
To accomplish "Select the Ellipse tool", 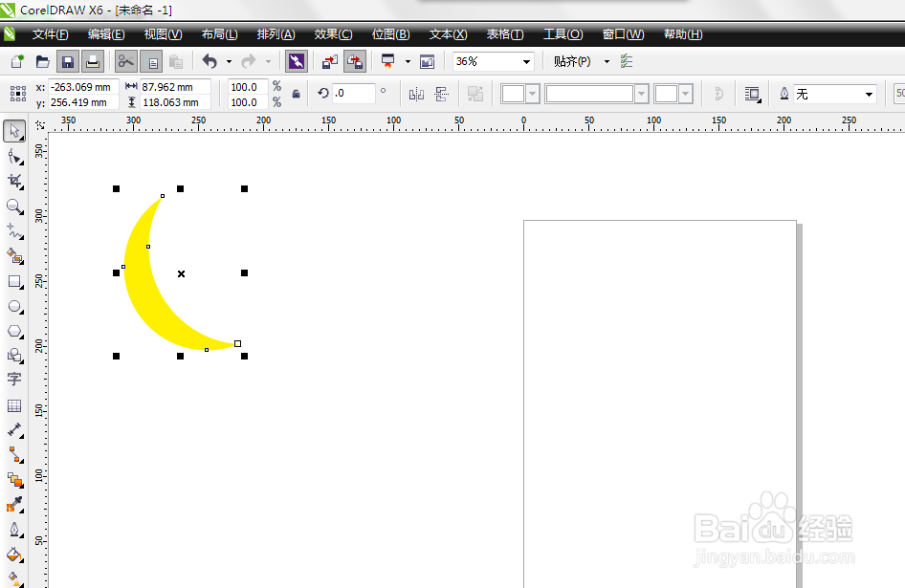I will tap(14, 306).
